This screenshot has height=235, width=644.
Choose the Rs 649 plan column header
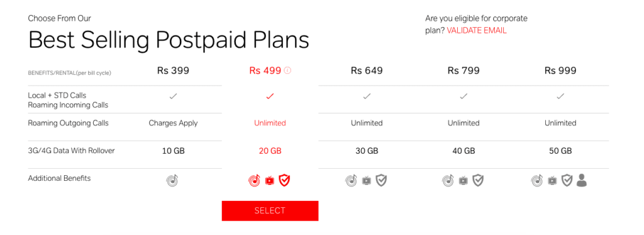point(367,71)
